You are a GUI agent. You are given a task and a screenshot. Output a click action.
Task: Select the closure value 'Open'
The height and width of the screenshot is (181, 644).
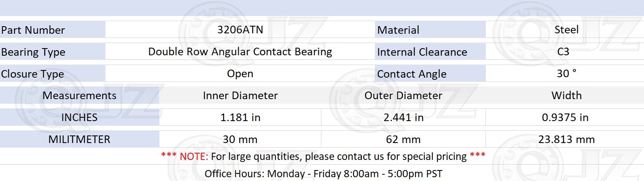pos(240,73)
